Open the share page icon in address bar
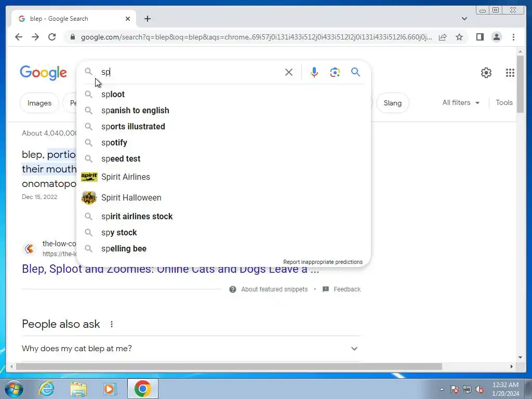532x399 pixels. tap(443, 37)
